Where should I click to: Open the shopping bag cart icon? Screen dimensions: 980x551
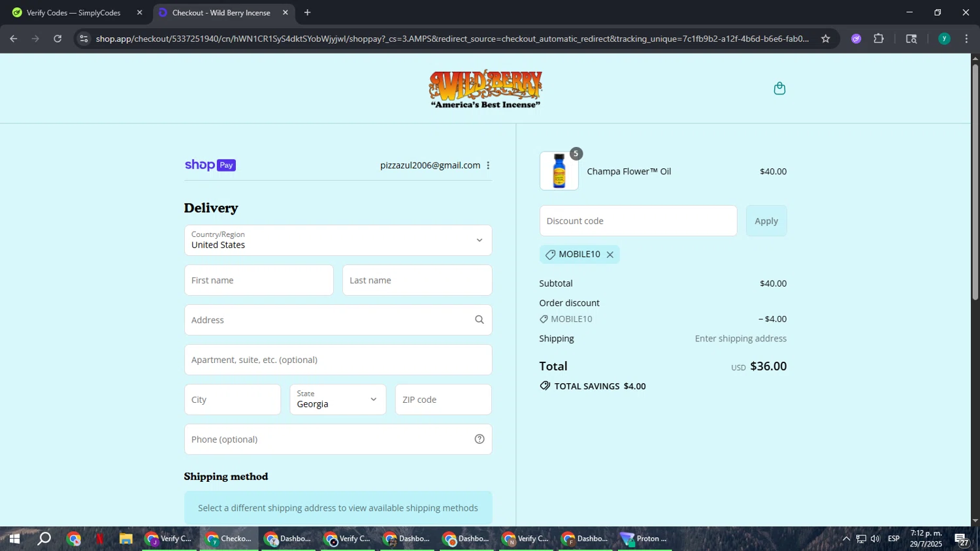tap(779, 88)
